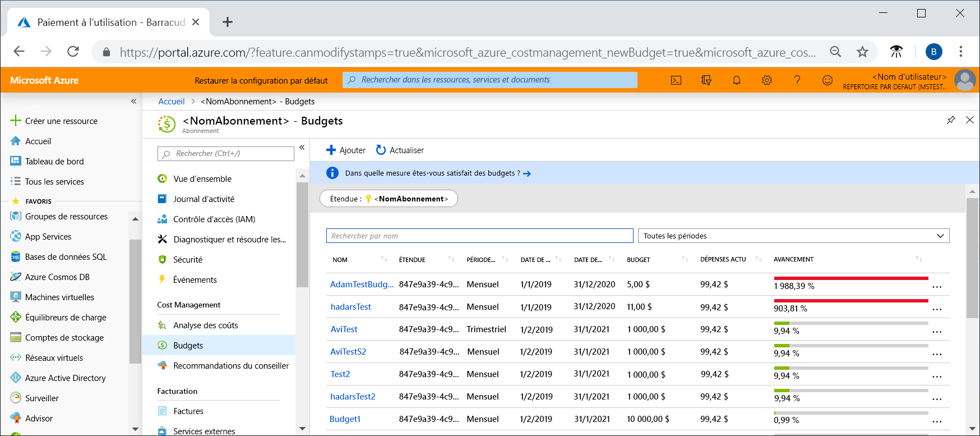Open Machines virtuelles favorite
This screenshot has height=436, width=980.
[x=52, y=297]
